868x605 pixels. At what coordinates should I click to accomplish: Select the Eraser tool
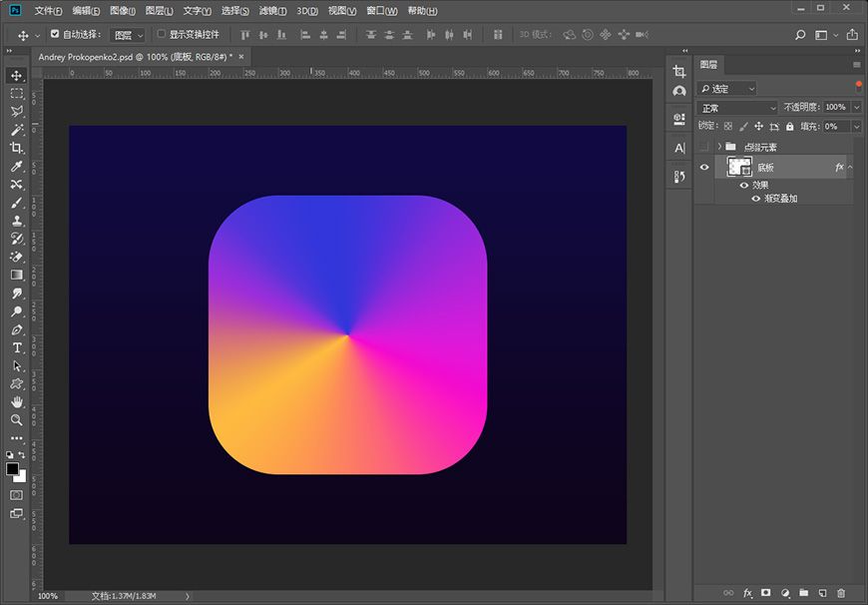click(17, 257)
